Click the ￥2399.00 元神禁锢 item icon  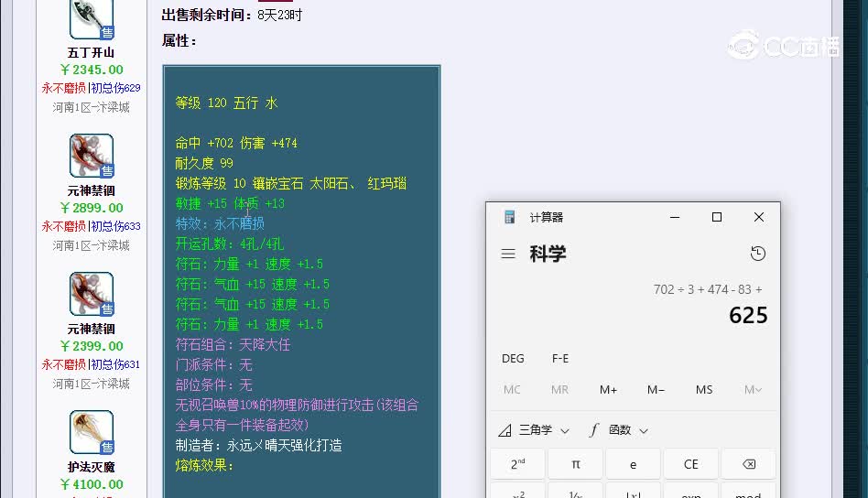click(x=92, y=294)
